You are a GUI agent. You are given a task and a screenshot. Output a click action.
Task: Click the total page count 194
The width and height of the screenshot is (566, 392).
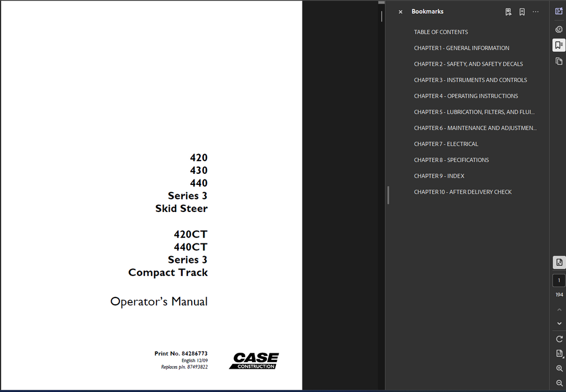pyautogui.click(x=559, y=295)
